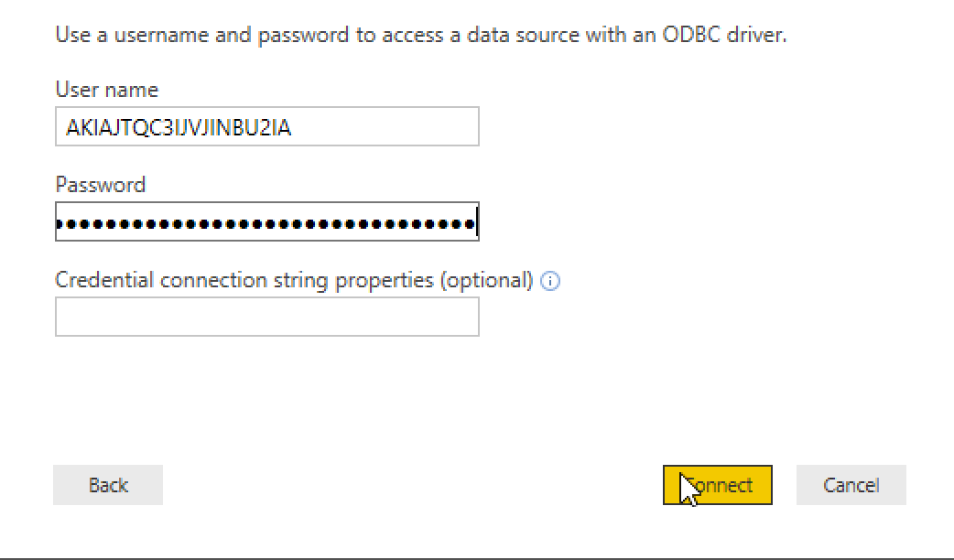Select the Credential connection string properties box
This screenshot has width=954, height=560.
267,317
